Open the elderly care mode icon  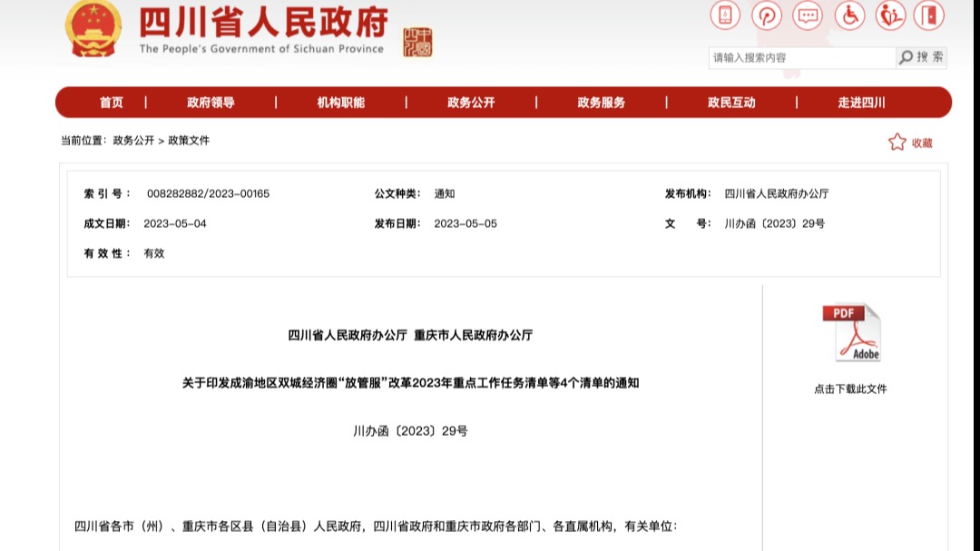point(889,15)
